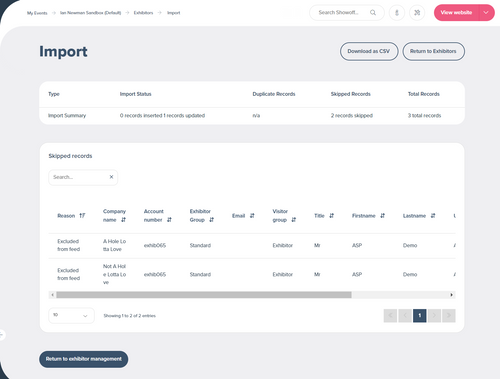This screenshot has width=500, height=379.
Task: Click the 'Skipped records' heading
Action: (x=70, y=156)
